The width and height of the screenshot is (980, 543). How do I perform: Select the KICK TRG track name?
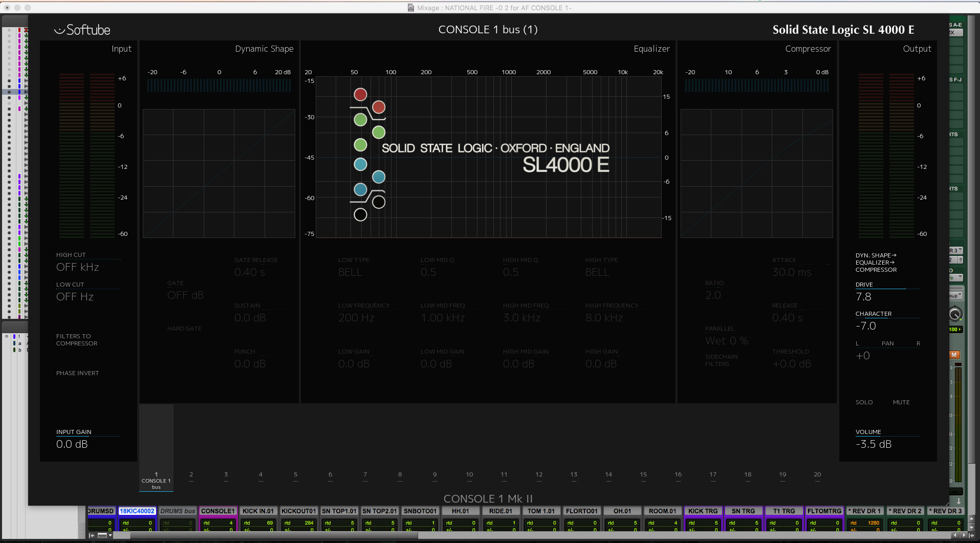coord(703,511)
